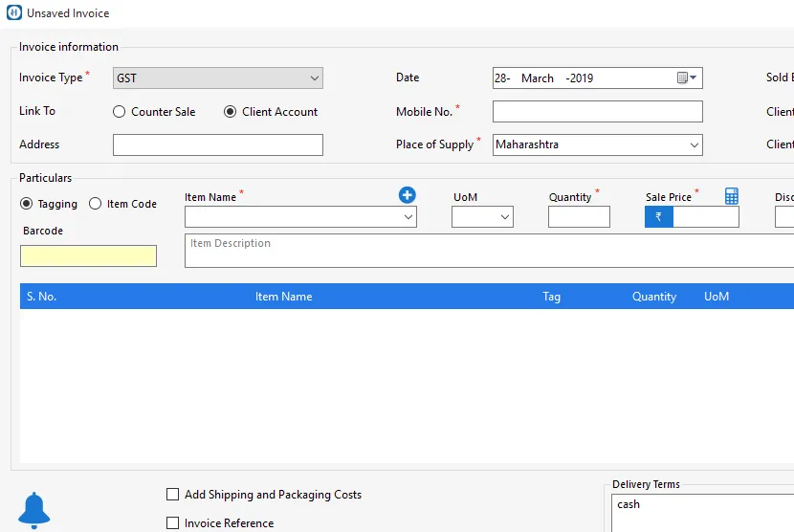Image resolution: width=794 pixels, height=532 pixels.
Task: Tick the Invoice Reference checkbox
Action: [173, 523]
